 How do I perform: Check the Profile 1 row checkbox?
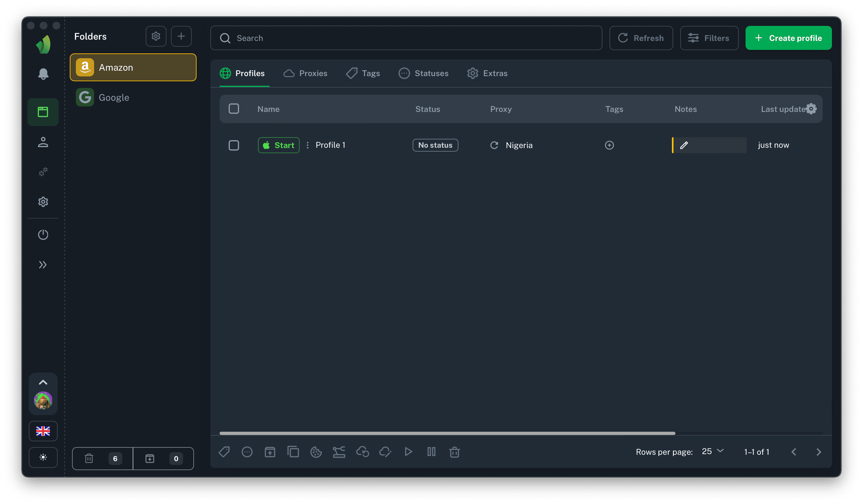234,145
